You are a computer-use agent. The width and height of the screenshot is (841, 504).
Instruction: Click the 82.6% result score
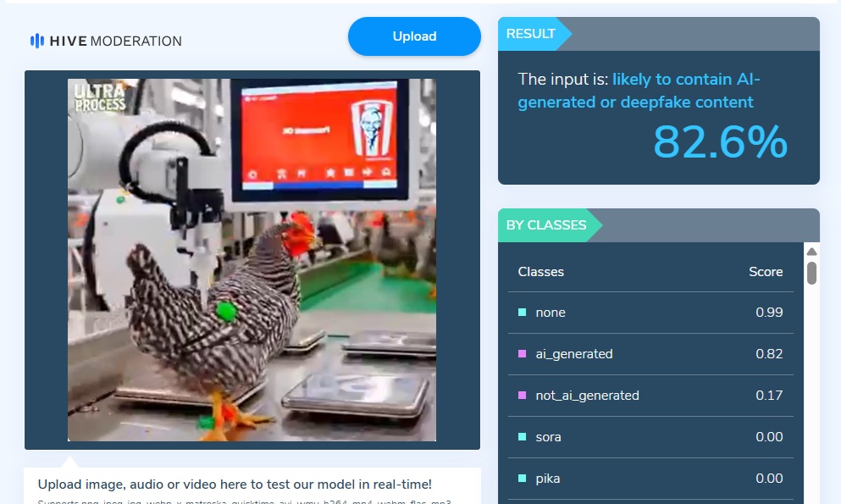720,142
